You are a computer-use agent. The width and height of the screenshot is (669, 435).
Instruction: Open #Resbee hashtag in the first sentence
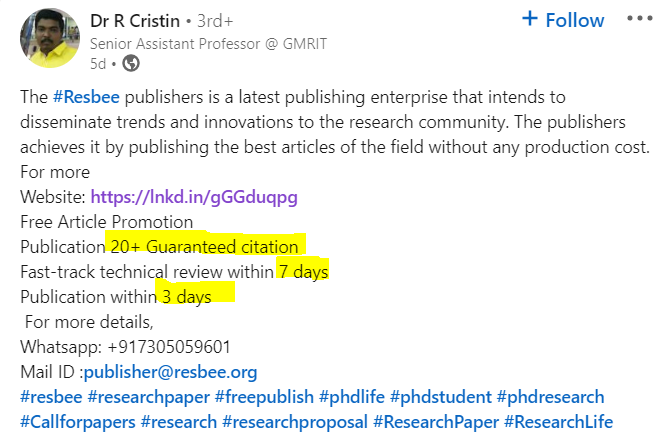coord(90,98)
